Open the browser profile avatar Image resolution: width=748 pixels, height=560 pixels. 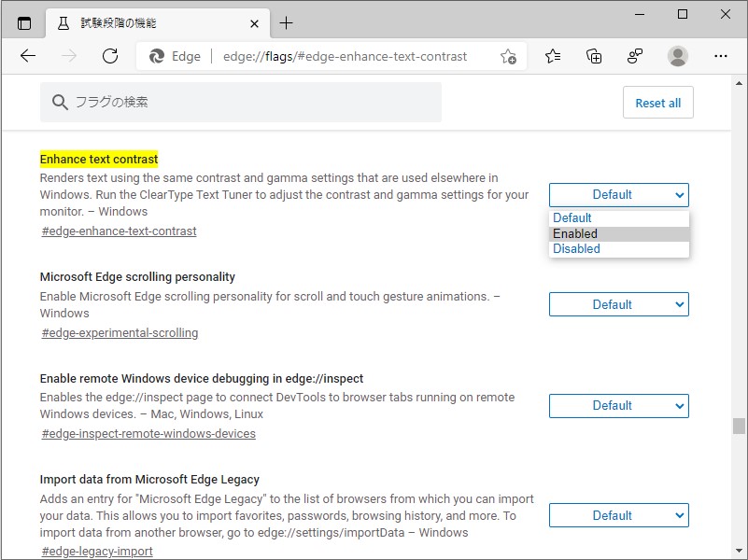[x=677, y=56]
